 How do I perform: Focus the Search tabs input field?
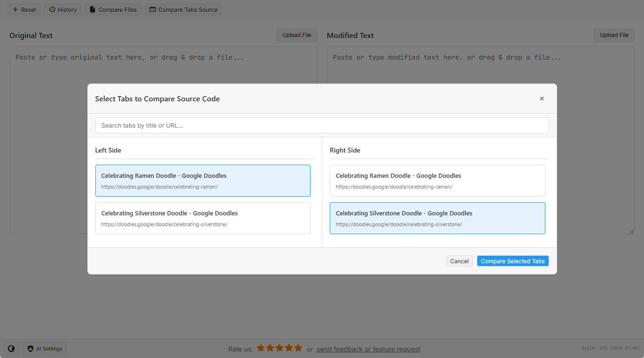(x=322, y=125)
